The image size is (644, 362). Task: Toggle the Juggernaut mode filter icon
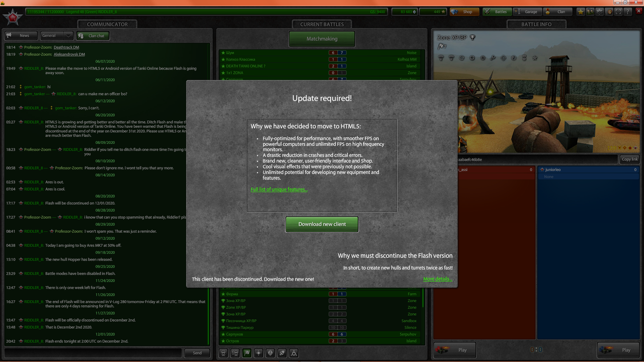pos(294,353)
